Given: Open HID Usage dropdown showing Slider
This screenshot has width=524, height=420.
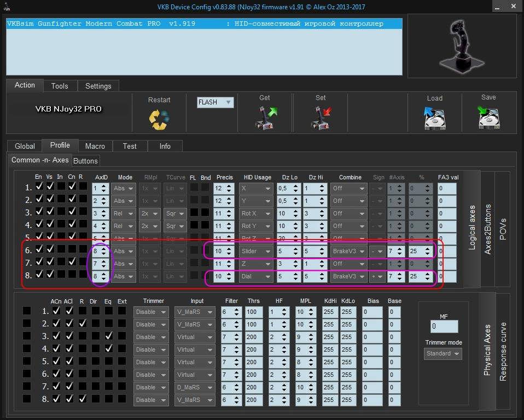Looking at the screenshot, I should (255, 251).
